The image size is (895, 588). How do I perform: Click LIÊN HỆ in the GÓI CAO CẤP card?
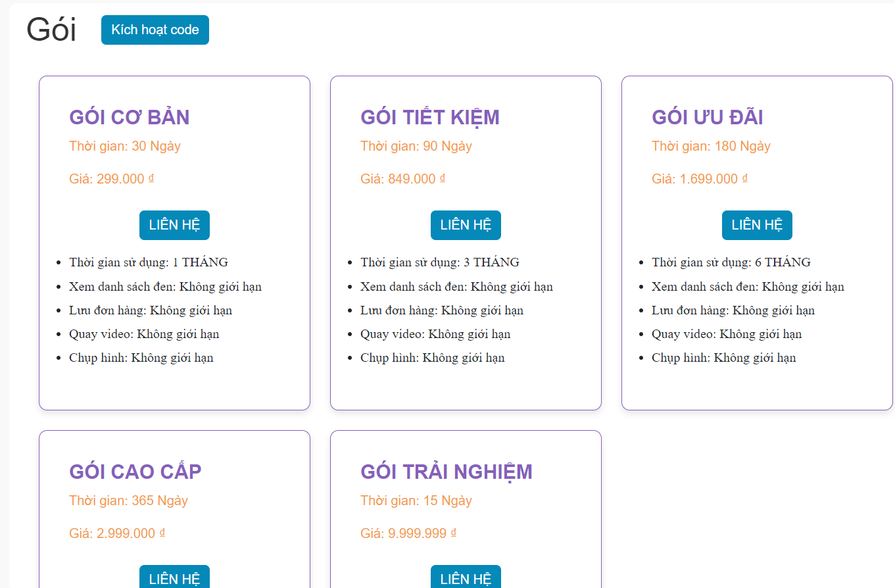174,577
